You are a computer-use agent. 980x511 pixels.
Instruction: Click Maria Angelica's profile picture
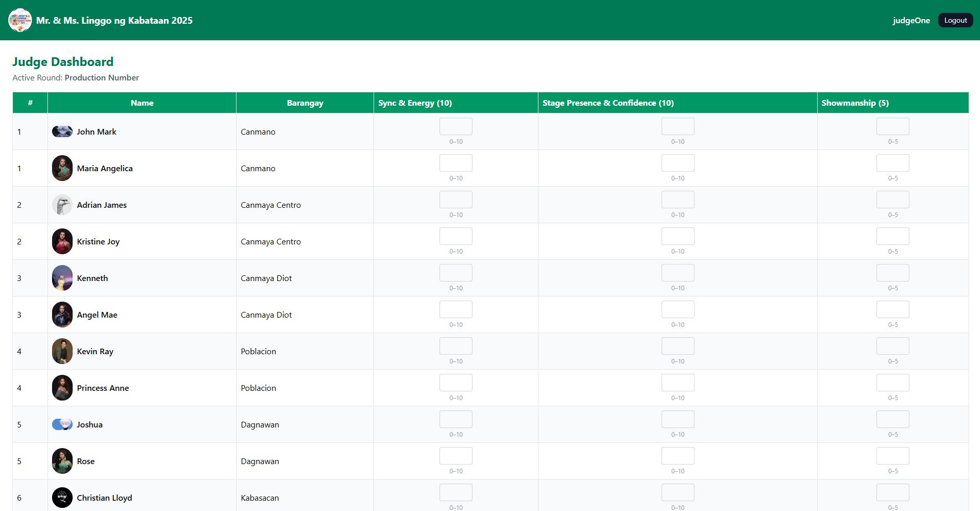(x=62, y=168)
